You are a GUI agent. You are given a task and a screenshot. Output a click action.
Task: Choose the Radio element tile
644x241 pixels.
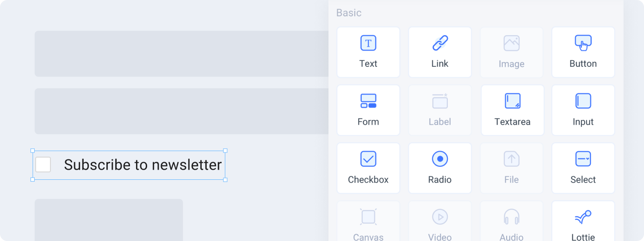(440, 168)
